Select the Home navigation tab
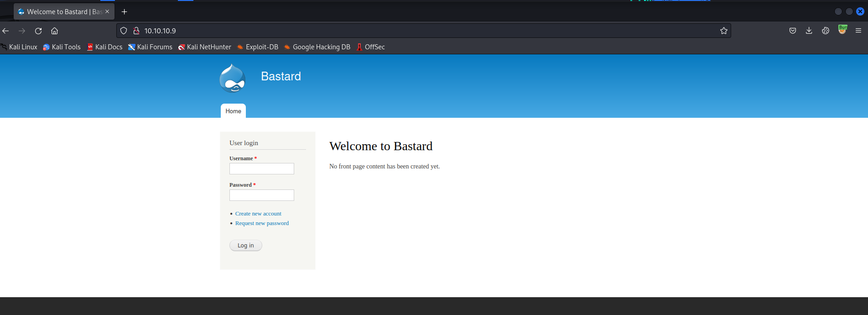This screenshot has width=868, height=315. click(x=233, y=111)
